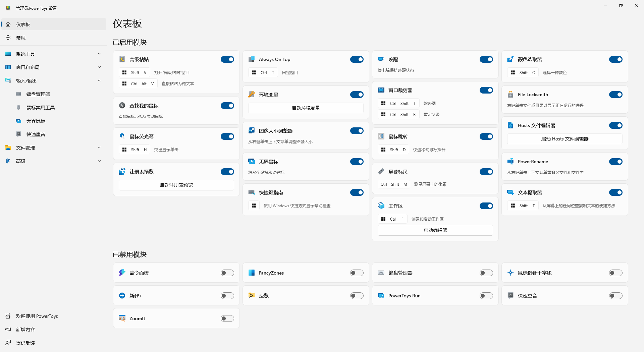Click the ZoomIt module icon
Image resolution: width=644 pixels, height=352 pixels.
pos(122,318)
